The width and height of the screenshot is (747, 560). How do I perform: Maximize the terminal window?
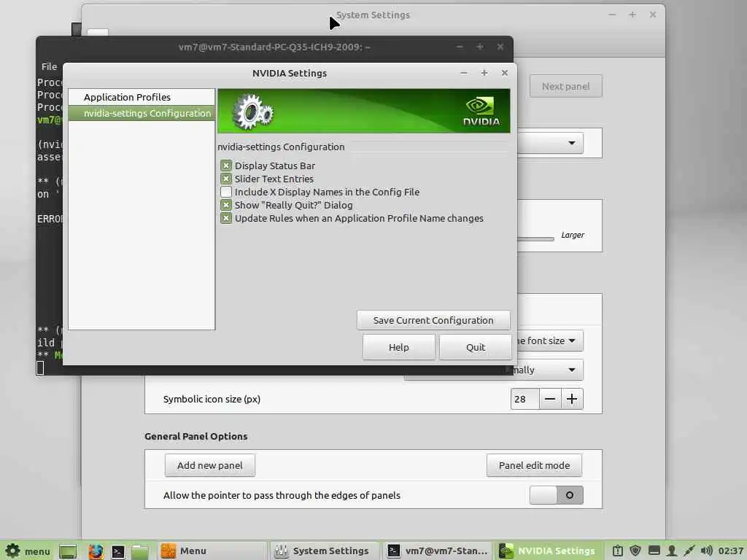[480, 47]
